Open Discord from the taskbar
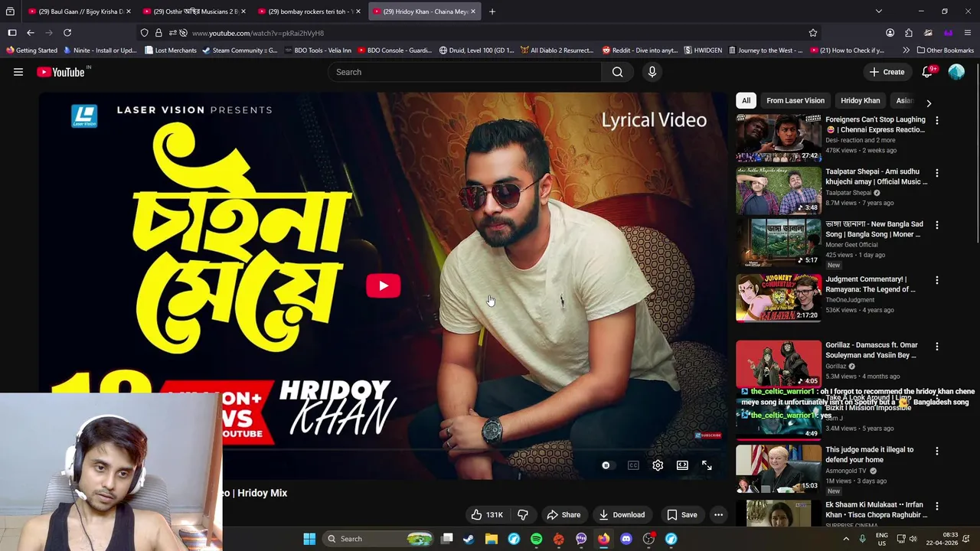The width and height of the screenshot is (980, 551). (x=626, y=539)
